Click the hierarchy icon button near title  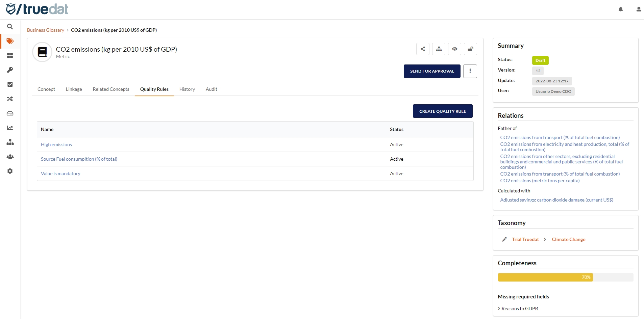click(x=439, y=49)
